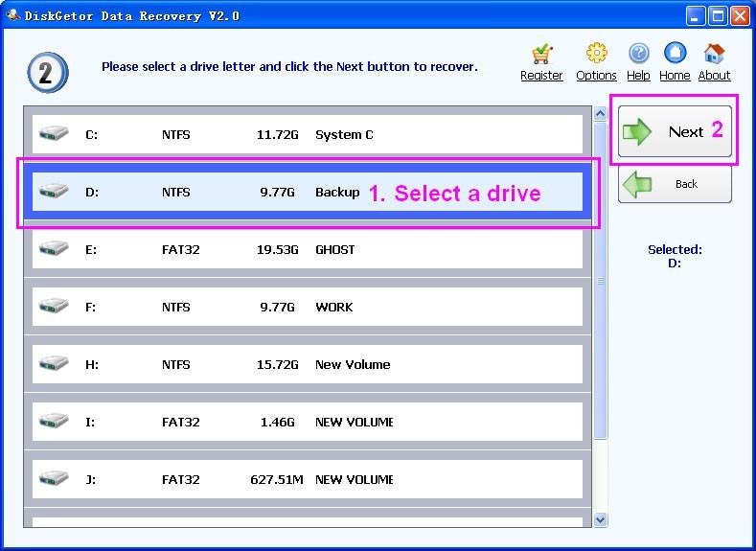
Task: Maximize the DiskGetor window
Action: [718, 16]
